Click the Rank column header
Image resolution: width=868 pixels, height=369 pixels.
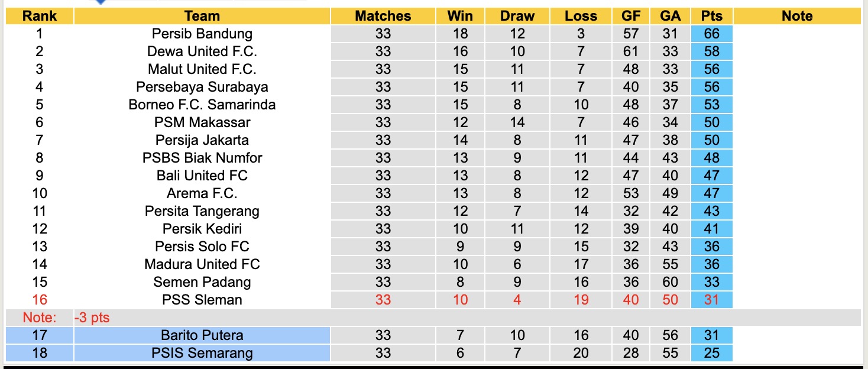click(40, 16)
